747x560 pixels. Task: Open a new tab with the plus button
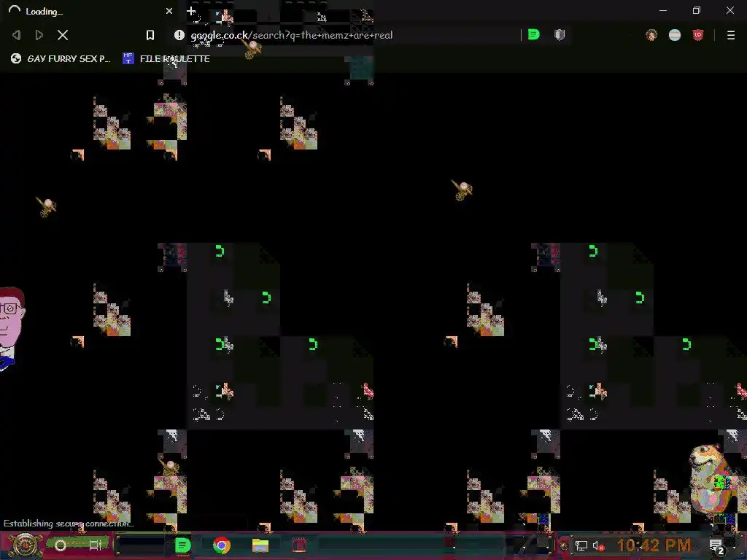[x=191, y=11]
